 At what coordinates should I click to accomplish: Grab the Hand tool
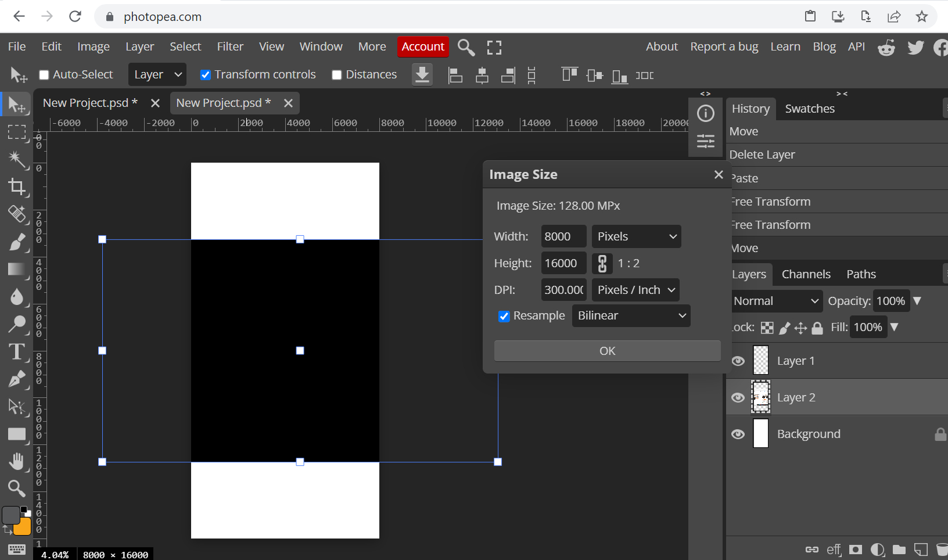tap(17, 461)
